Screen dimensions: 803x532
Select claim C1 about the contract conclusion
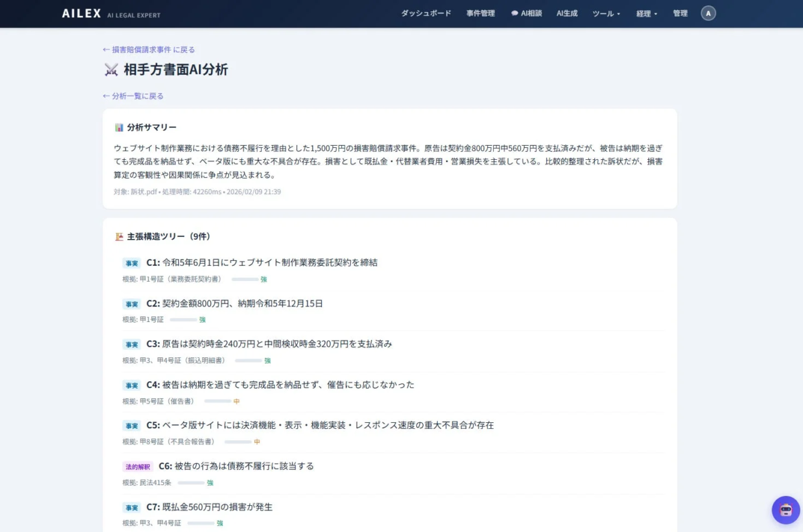(261, 262)
